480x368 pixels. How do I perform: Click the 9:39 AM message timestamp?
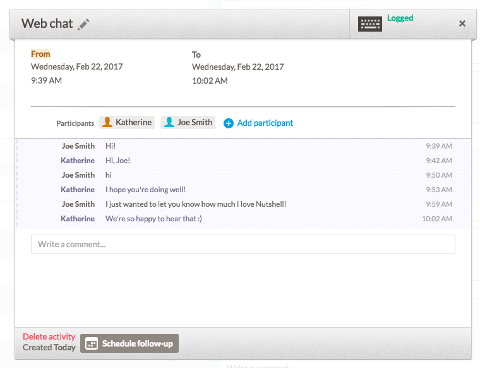[439, 146]
